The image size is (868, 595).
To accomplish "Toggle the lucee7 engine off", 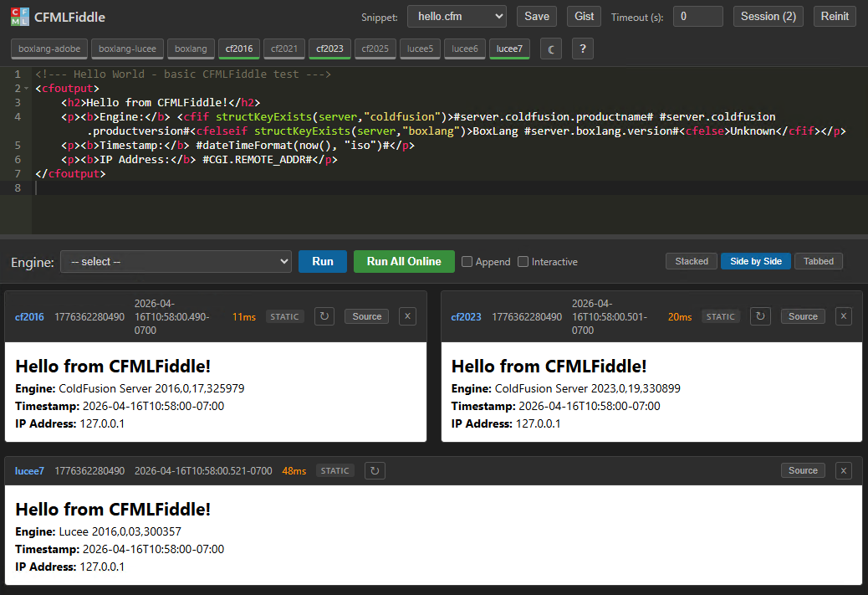I will pos(509,49).
